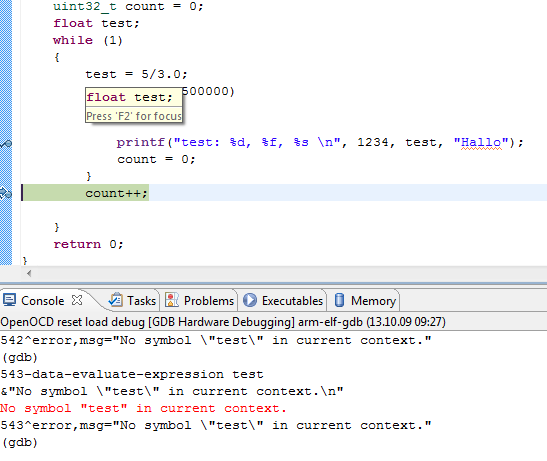Click the Tasks clipboard icon
Viewport: 547px width, 461px height.
coord(116,300)
